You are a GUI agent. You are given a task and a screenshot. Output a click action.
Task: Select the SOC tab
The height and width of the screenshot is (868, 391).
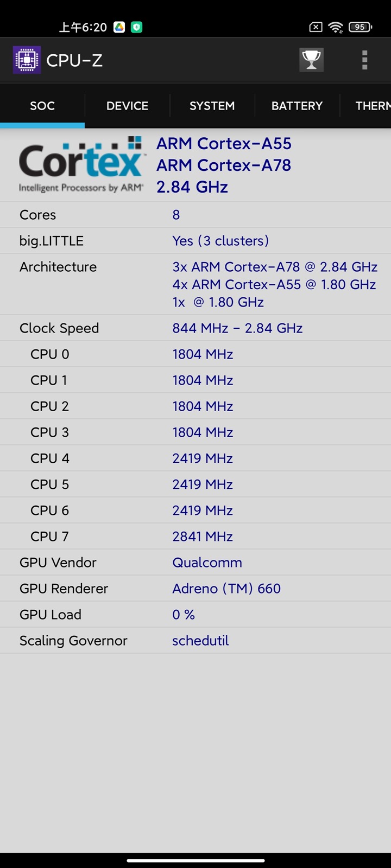pyautogui.click(x=42, y=106)
